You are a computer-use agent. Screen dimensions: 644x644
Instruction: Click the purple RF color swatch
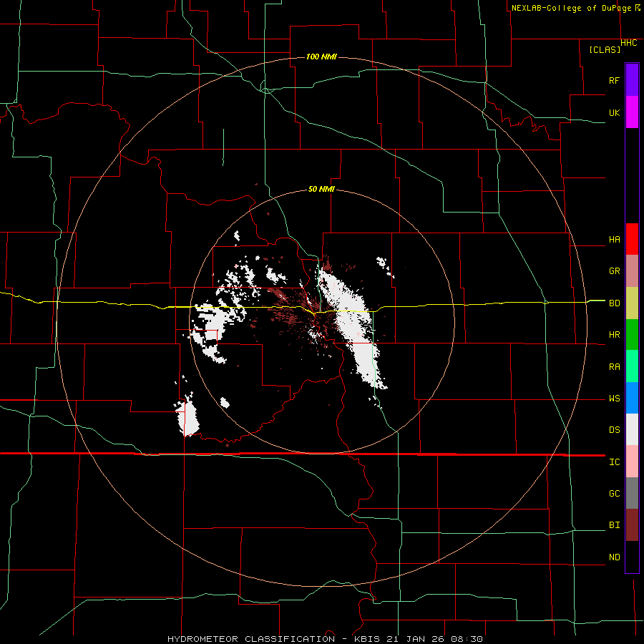pyautogui.click(x=632, y=80)
